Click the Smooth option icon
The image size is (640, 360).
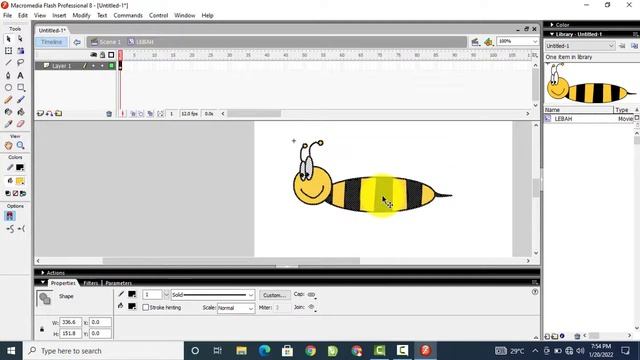coord(10,229)
